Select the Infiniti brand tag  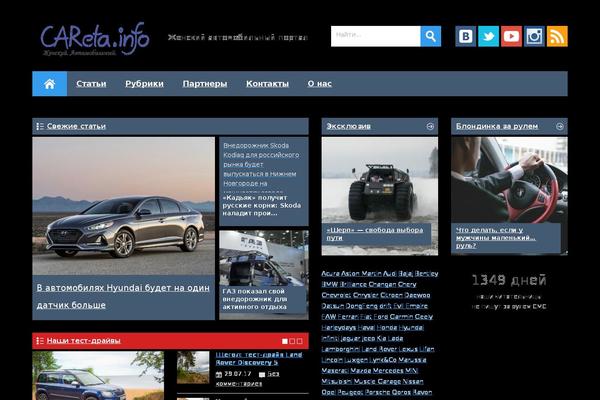tap(330, 338)
